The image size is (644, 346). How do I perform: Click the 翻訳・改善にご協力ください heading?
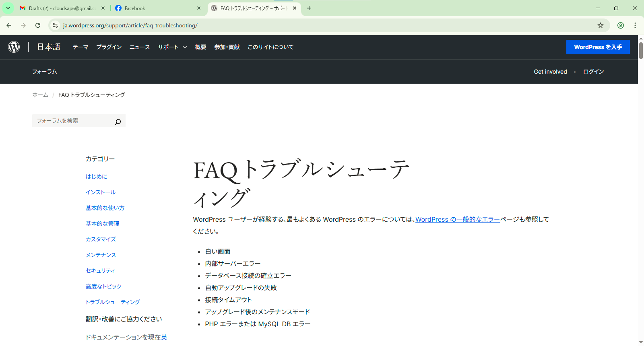(124, 319)
